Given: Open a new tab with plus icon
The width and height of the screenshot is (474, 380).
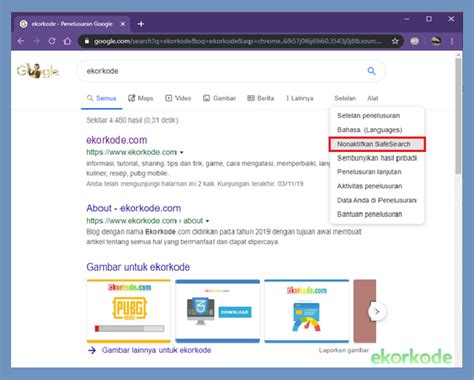Looking at the screenshot, I should pos(141,24).
